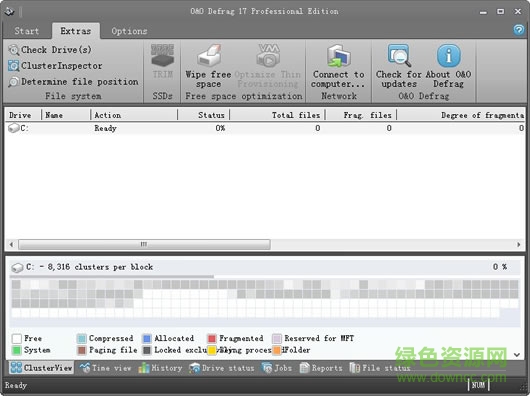Maximize the O&O Defrag window
The height and width of the screenshot is (396, 530).
pos(501,11)
